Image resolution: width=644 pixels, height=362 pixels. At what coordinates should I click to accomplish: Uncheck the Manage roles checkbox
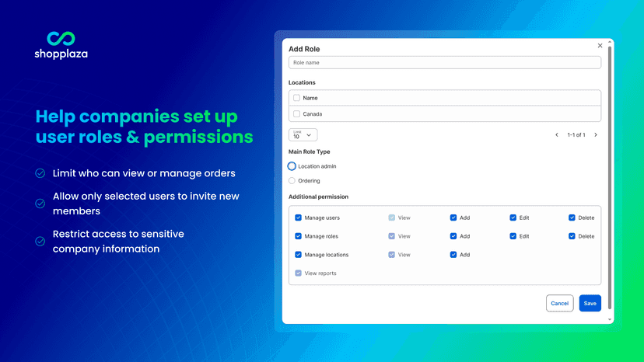[x=298, y=236]
